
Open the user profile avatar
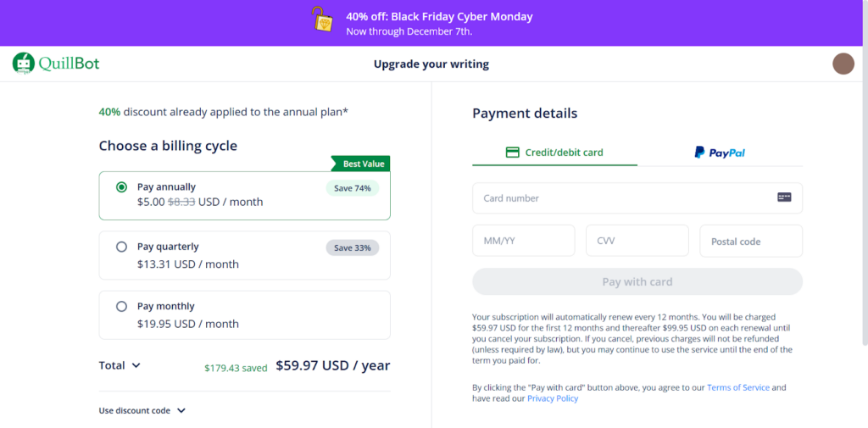click(x=843, y=64)
